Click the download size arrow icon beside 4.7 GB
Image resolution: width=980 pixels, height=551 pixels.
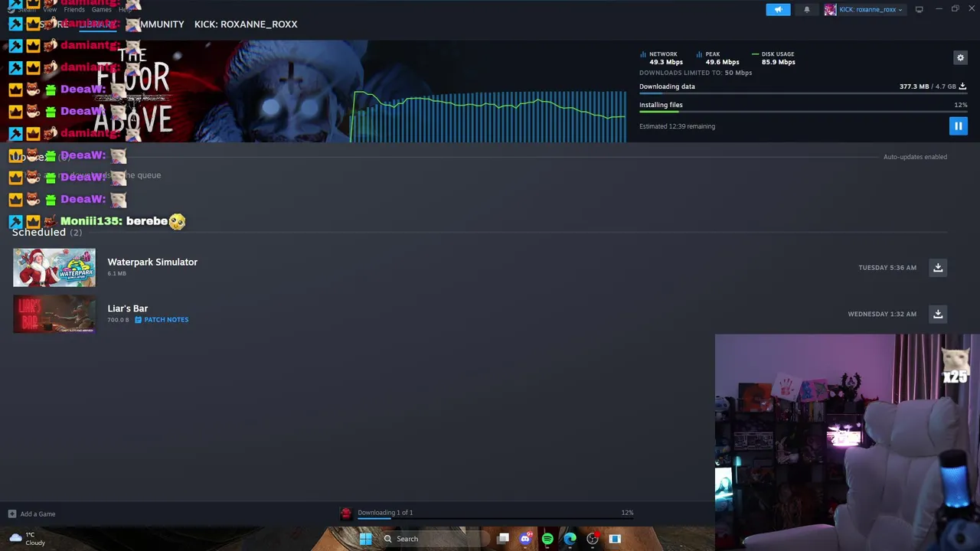[x=962, y=86]
